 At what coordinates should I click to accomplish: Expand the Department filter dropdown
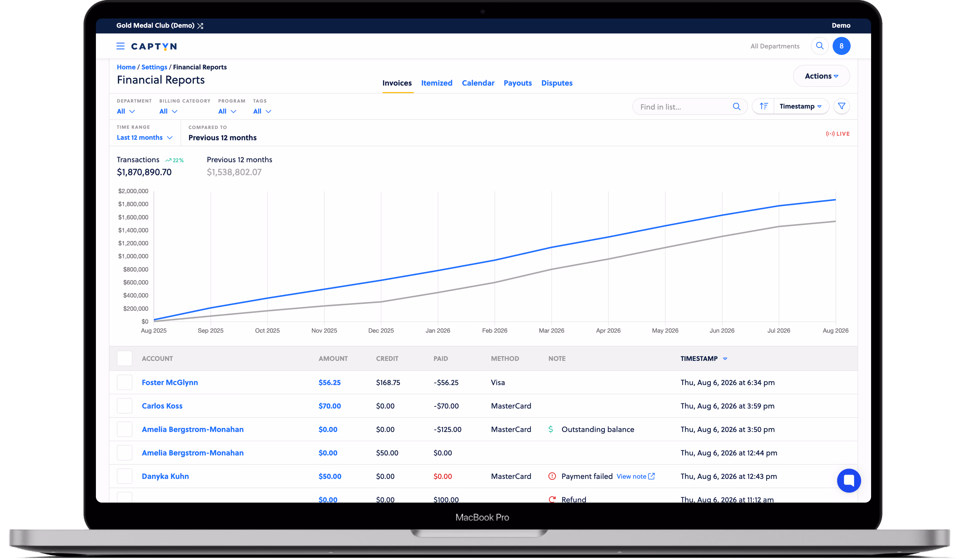click(126, 111)
